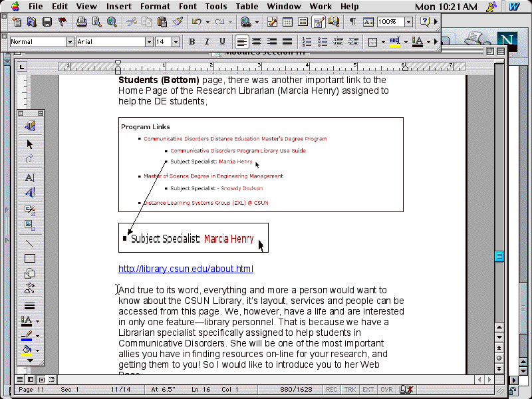Pick the Rectangle drawing tool
Image resolution: width=532 pixels, height=399 pixels.
(30, 259)
